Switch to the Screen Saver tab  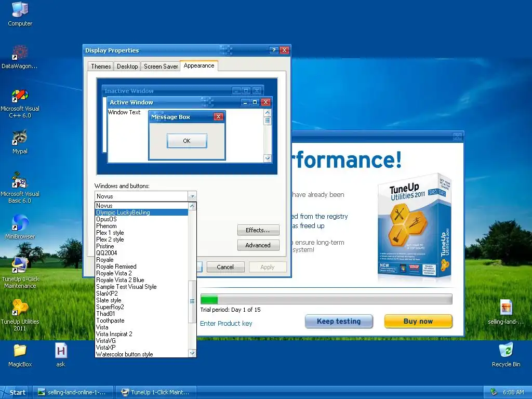[x=161, y=66]
